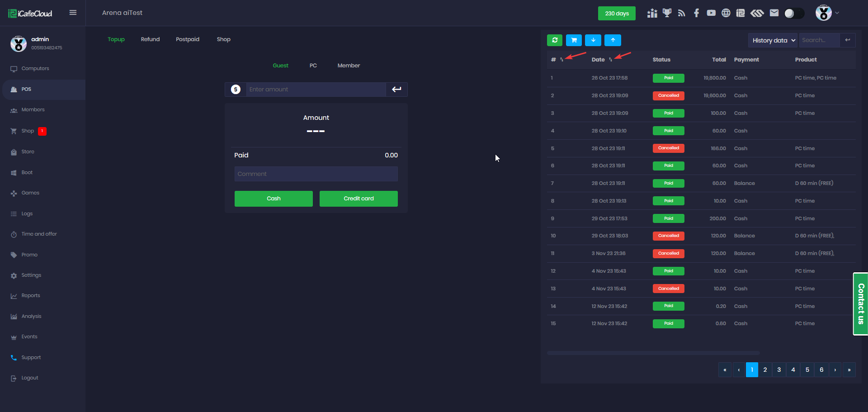Jump to the first page of orders
The image size is (868, 412).
(725, 370)
